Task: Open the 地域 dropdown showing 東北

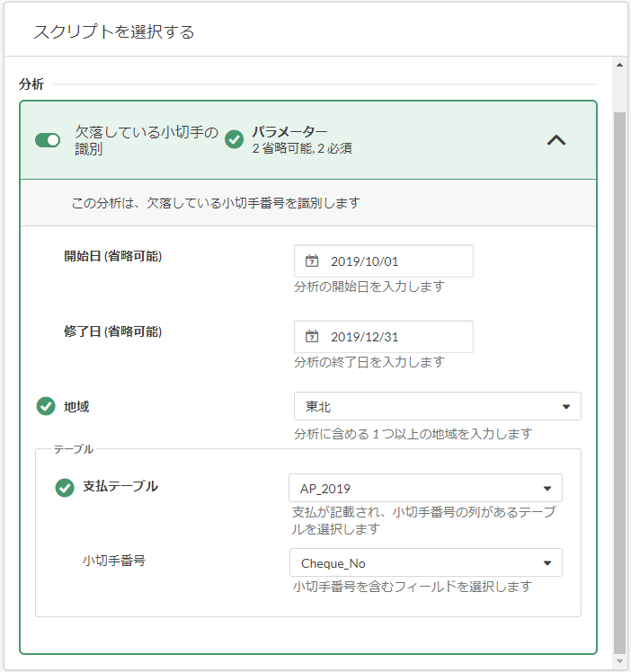Action: click(x=437, y=407)
